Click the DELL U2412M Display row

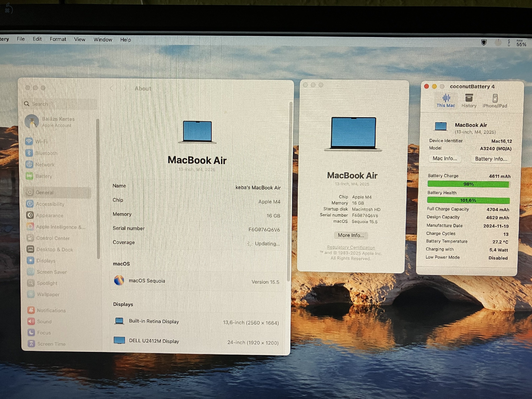click(x=196, y=342)
